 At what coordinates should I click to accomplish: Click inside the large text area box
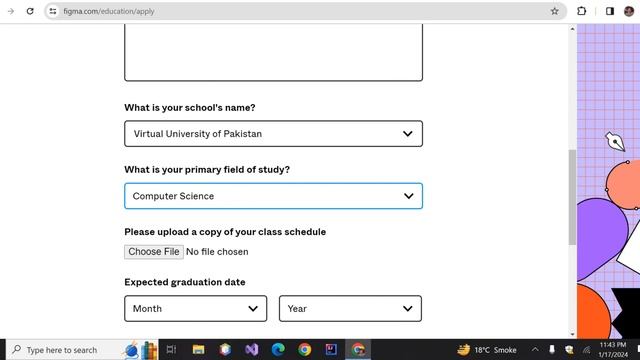[x=273, y=52]
